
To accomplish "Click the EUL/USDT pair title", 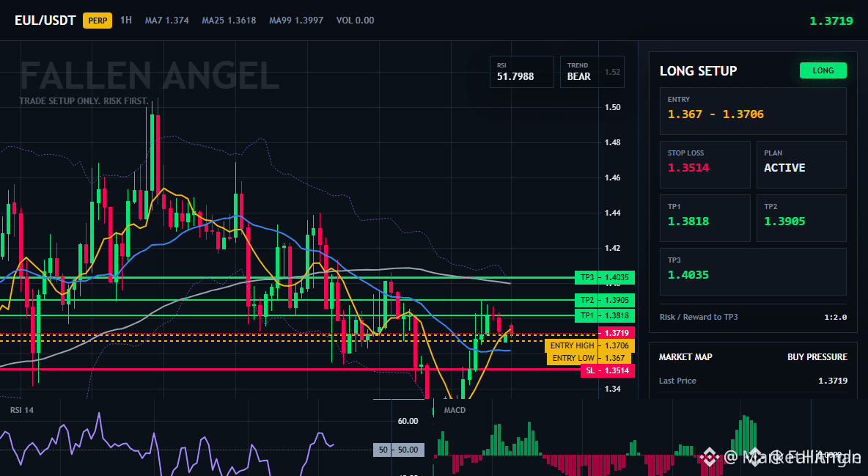I will coord(45,21).
